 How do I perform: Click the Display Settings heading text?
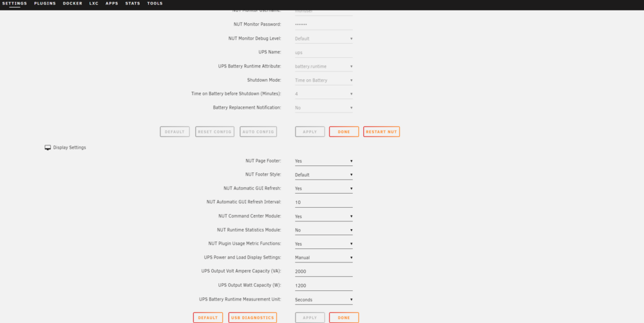coord(70,147)
